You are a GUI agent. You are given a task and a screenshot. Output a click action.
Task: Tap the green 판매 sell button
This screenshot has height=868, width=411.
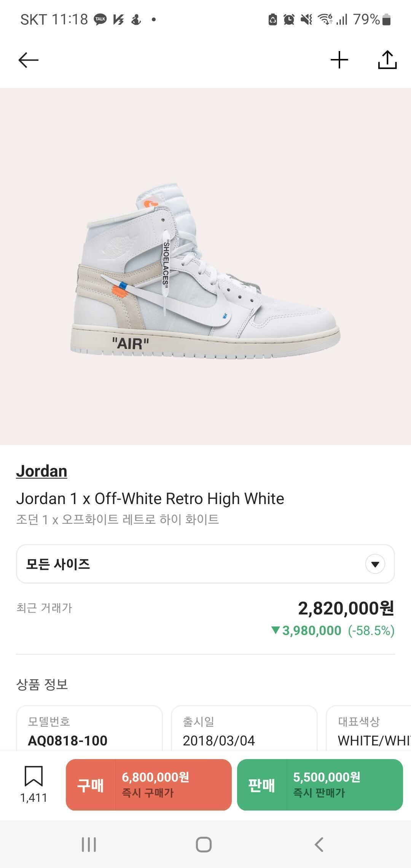point(320,785)
